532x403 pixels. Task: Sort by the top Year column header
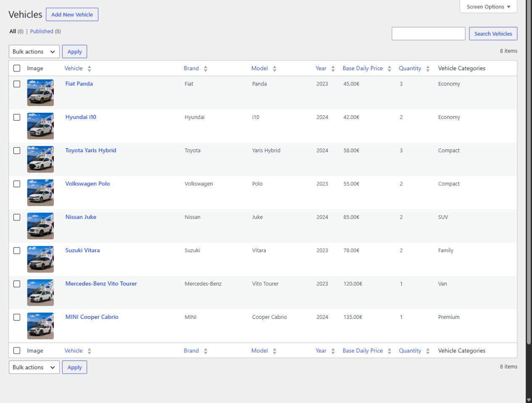(x=321, y=68)
